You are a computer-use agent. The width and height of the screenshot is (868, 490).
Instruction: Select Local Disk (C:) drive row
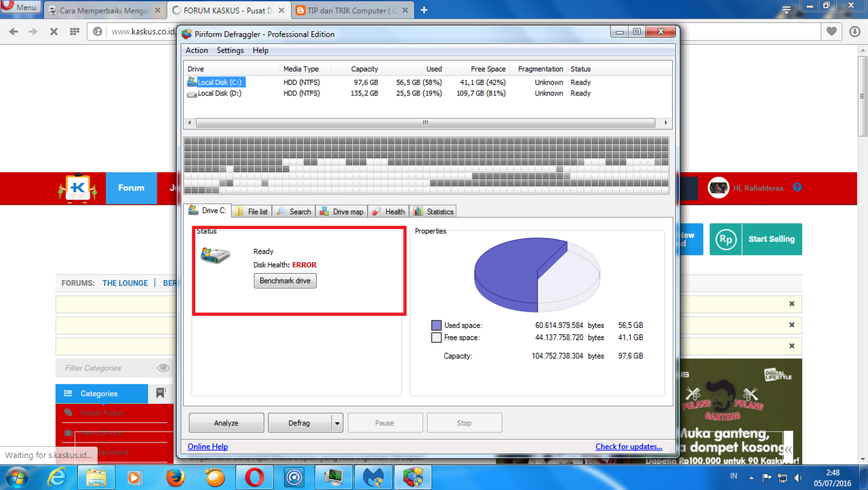point(429,82)
